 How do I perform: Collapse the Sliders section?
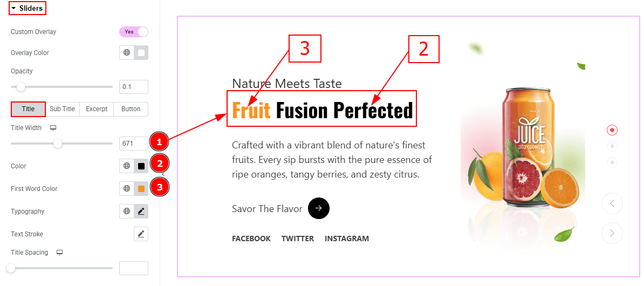(x=28, y=8)
